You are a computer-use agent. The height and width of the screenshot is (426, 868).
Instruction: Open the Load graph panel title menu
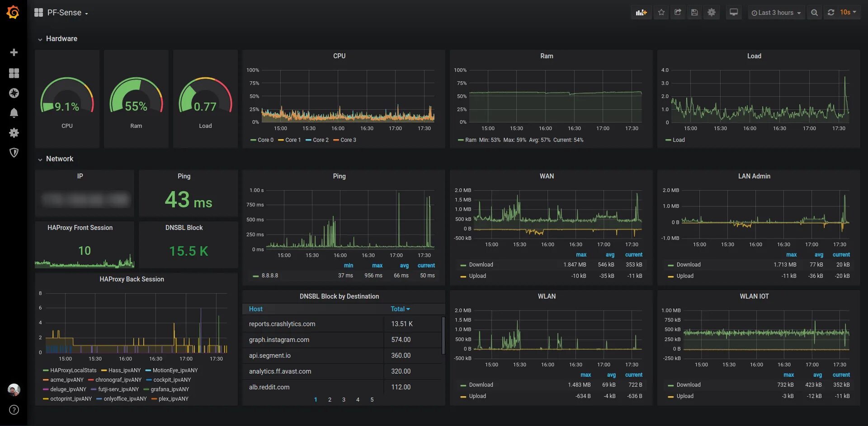point(754,56)
